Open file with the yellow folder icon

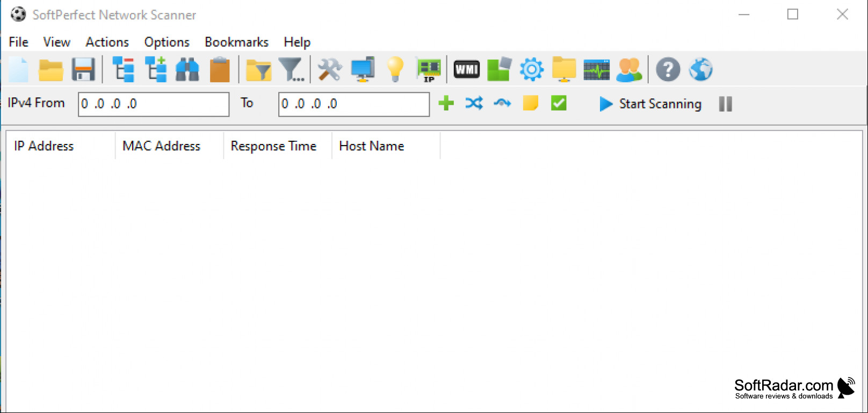pos(51,70)
